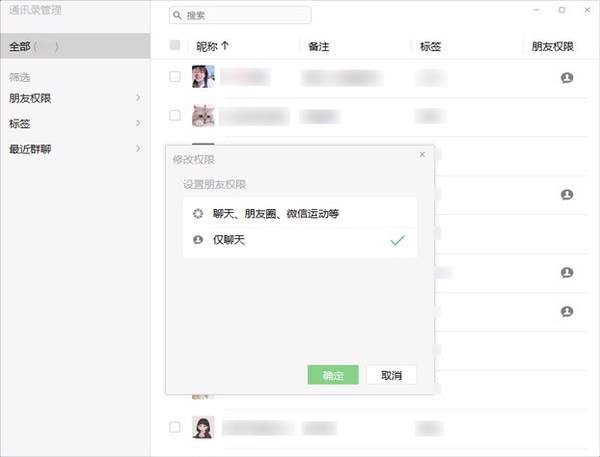The image size is (600, 457).
Task: Expand the 朋友权限 filter chevron
Action: [138, 98]
